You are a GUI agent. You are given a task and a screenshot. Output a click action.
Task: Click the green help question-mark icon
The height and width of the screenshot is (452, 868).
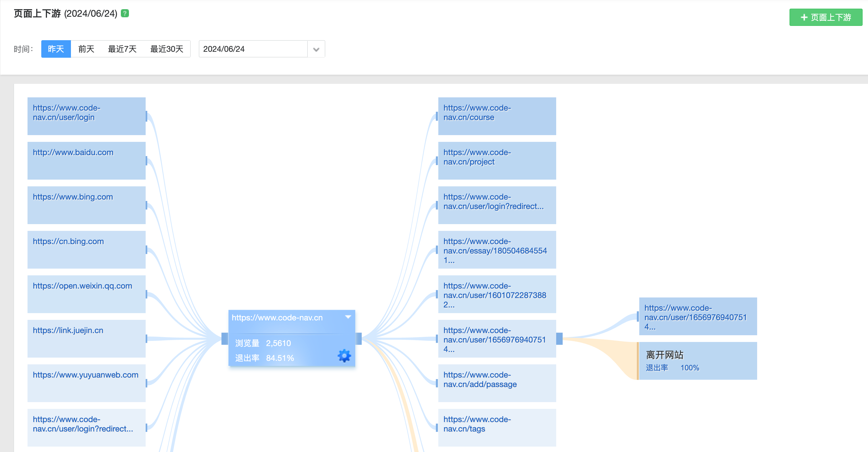click(x=125, y=13)
